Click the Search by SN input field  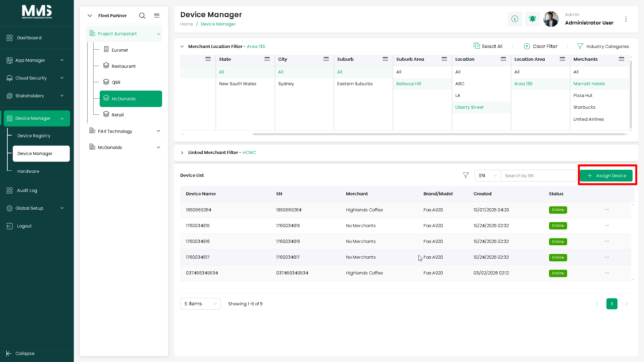(539, 175)
